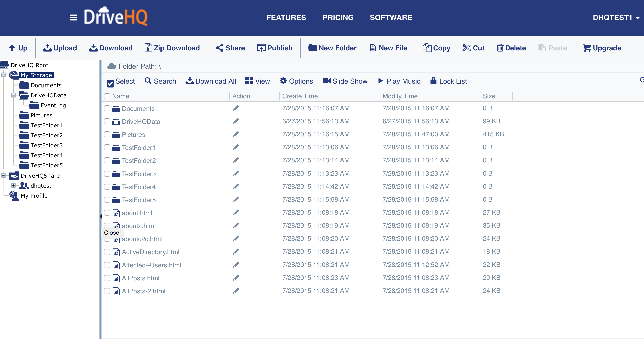Click the hamburger menu icon next to the DriveHQ logo

74,18
